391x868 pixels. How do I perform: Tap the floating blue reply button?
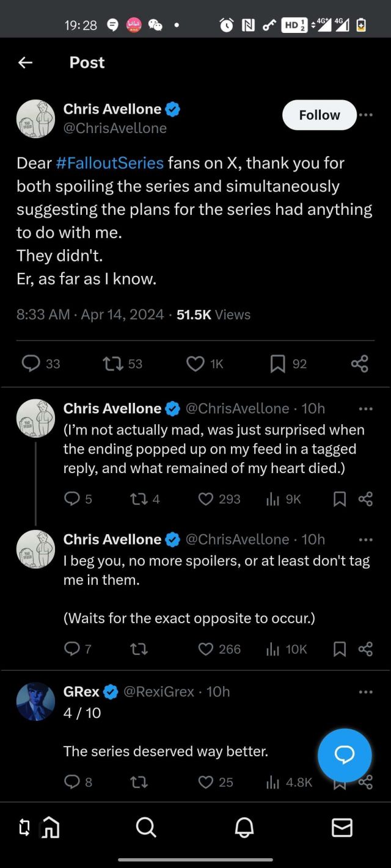(x=345, y=755)
